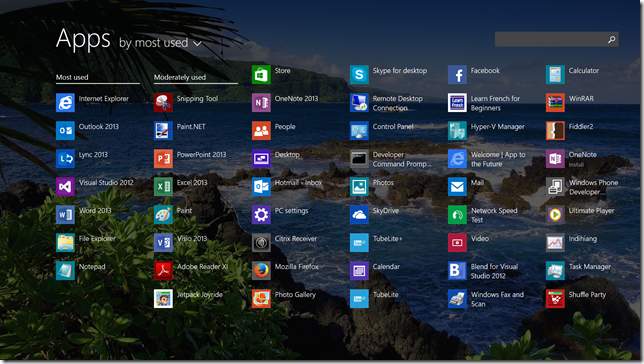The height and width of the screenshot is (364, 644).
Task: Open the Snipping Tool icon
Action: [163, 103]
